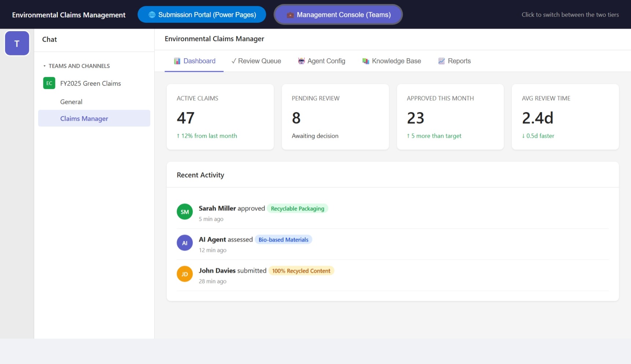The height and width of the screenshot is (364, 631).
Task: Click Sarah Miller's SM avatar
Action: coord(185,212)
